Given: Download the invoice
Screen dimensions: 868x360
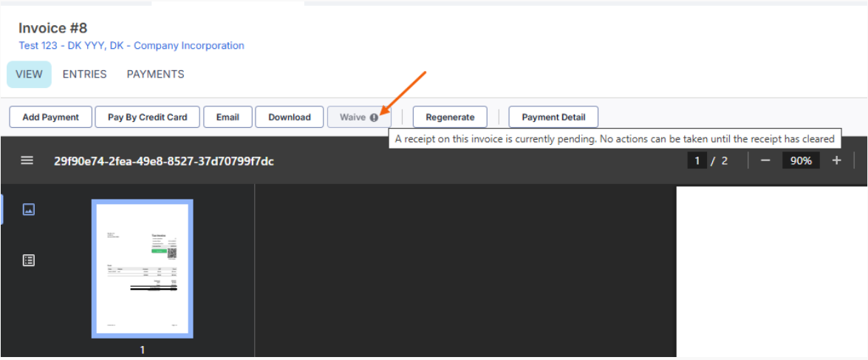Looking at the screenshot, I should [x=290, y=118].
